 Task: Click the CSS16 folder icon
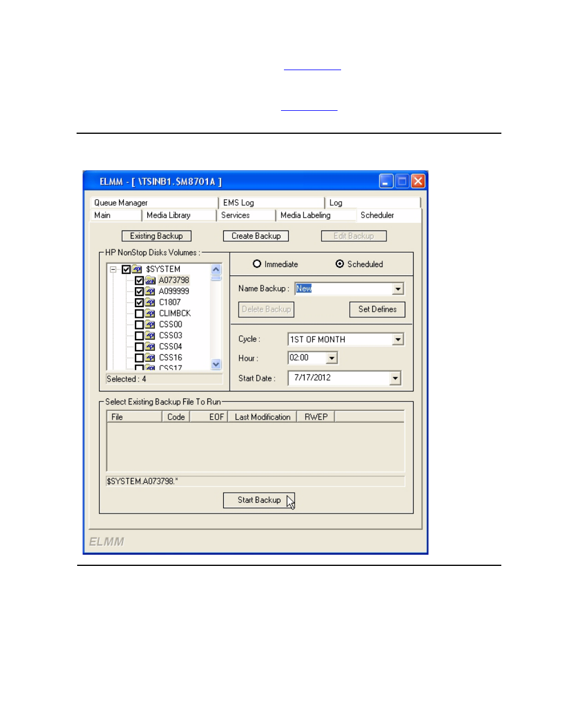click(x=150, y=358)
